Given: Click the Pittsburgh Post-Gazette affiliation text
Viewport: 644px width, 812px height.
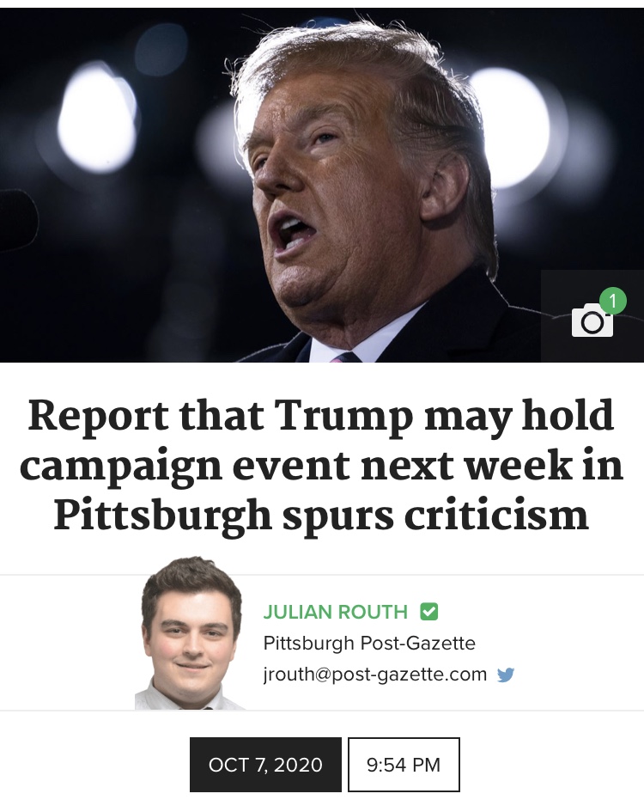Looking at the screenshot, I should (x=369, y=644).
